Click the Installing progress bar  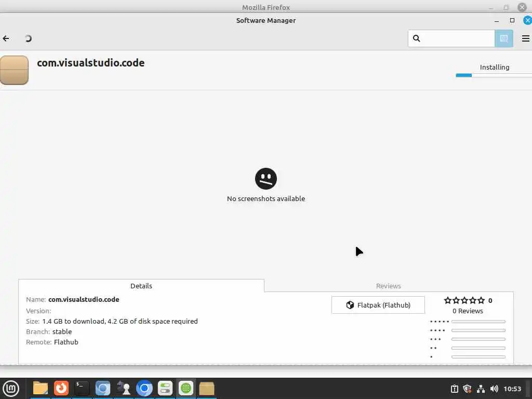(494, 75)
